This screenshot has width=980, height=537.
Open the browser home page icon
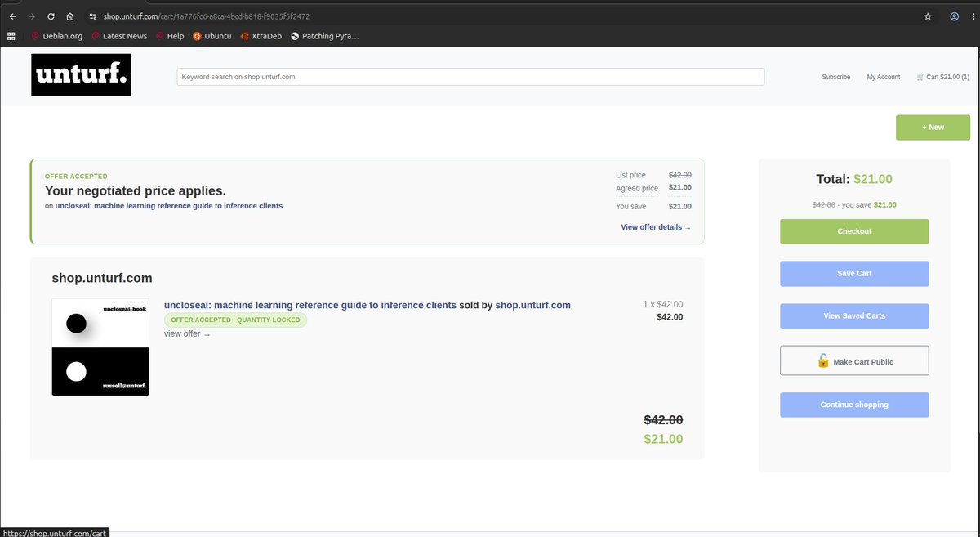coord(70,16)
